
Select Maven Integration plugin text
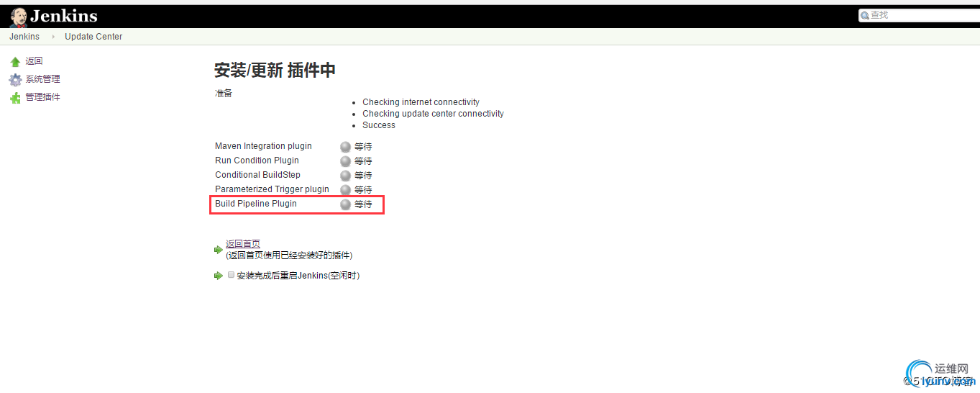(x=263, y=146)
